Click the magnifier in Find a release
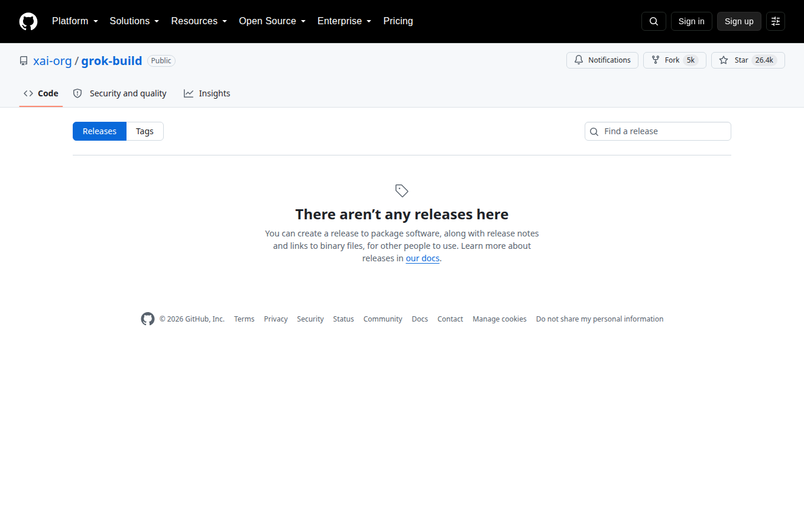 point(594,131)
